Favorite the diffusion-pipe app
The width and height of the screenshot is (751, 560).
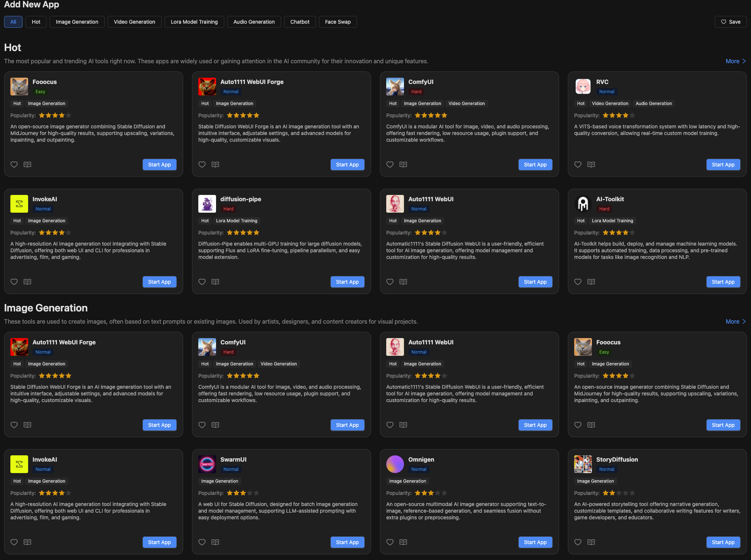(x=202, y=282)
